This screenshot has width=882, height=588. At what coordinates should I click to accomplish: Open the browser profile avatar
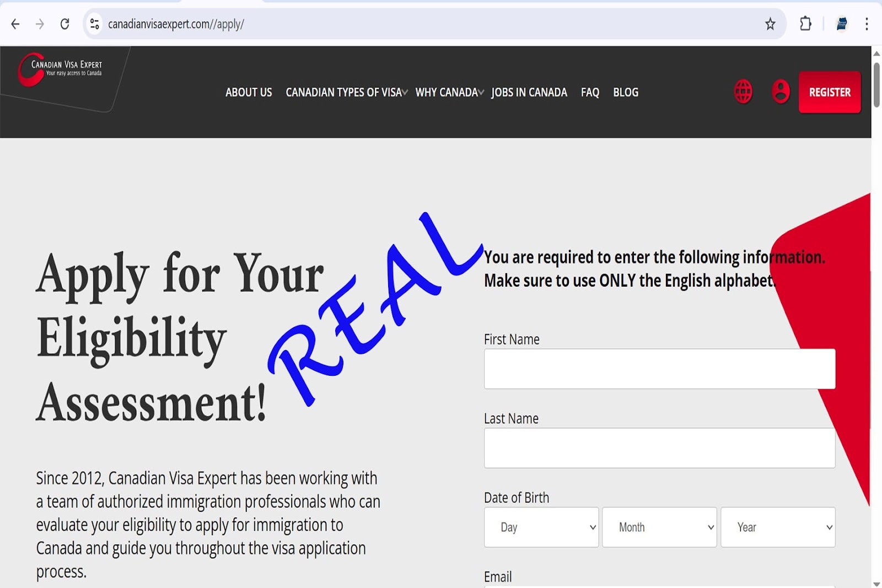pos(841,24)
